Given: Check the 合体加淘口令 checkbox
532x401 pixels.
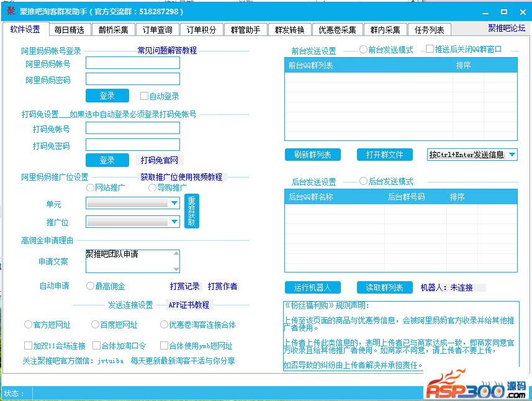Looking at the screenshot, I should point(96,345).
